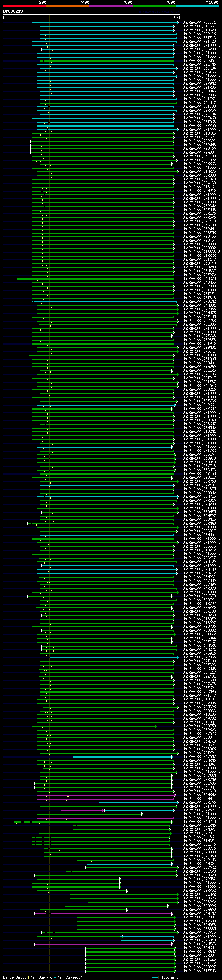Select the UniRef100_Q6C0X2 label
Viewport: 222px width, 980px height.
[x=199, y=867]
